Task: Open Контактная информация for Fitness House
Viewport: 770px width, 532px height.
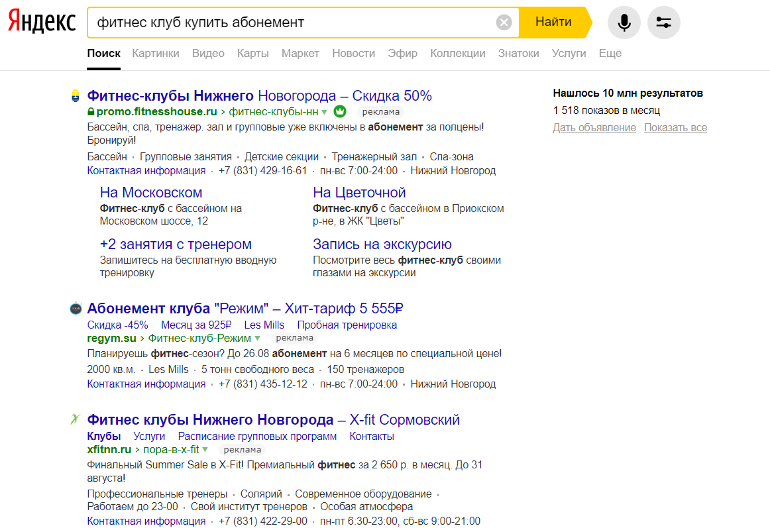Action: tap(146, 171)
